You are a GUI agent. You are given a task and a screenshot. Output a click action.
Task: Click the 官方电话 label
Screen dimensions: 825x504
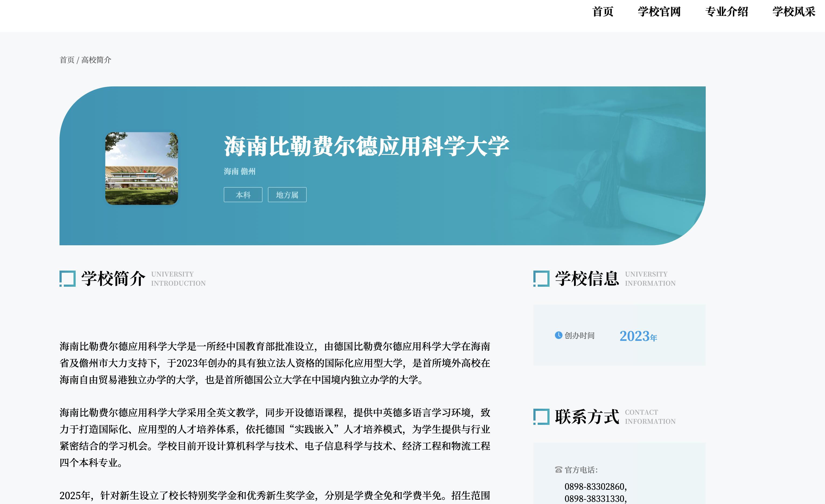point(581,470)
